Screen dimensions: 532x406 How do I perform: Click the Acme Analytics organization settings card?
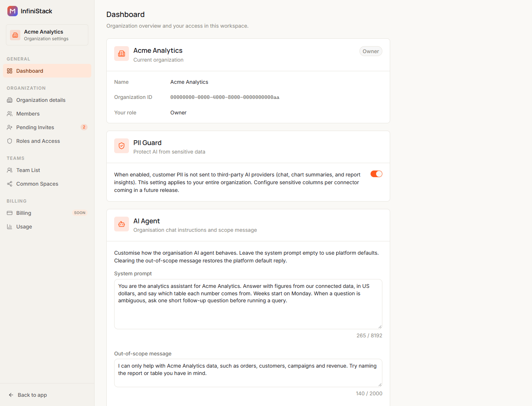[47, 35]
